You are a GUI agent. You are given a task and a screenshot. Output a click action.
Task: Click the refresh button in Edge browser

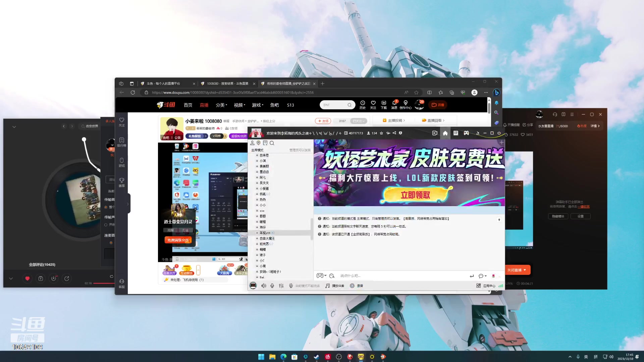click(x=133, y=93)
